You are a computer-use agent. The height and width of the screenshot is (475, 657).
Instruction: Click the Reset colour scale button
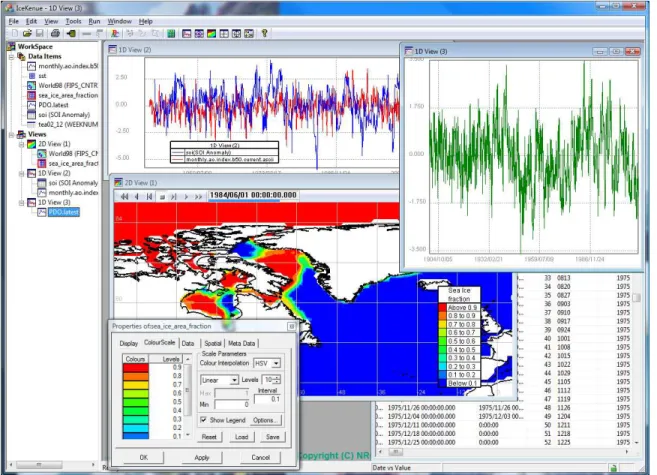[209, 437]
